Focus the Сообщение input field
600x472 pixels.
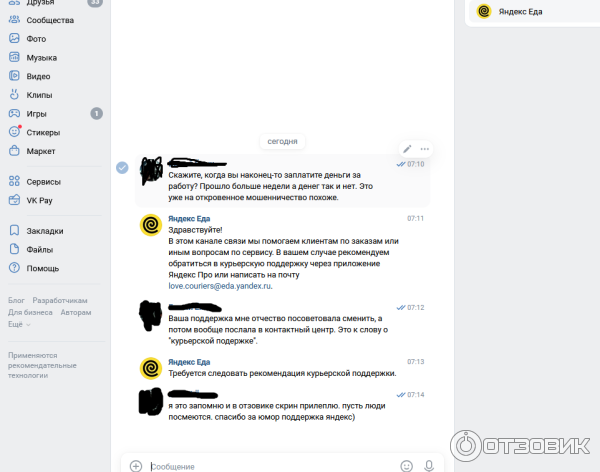click(272, 466)
